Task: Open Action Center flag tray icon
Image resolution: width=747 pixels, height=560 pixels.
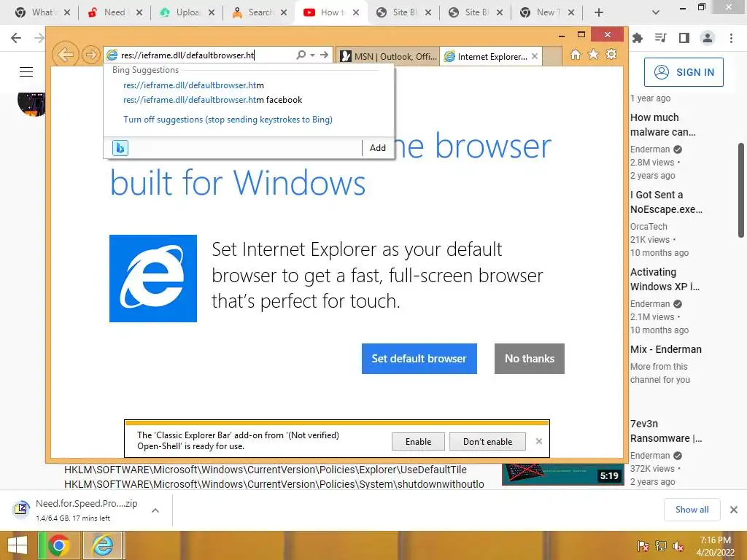Action: (643, 546)
